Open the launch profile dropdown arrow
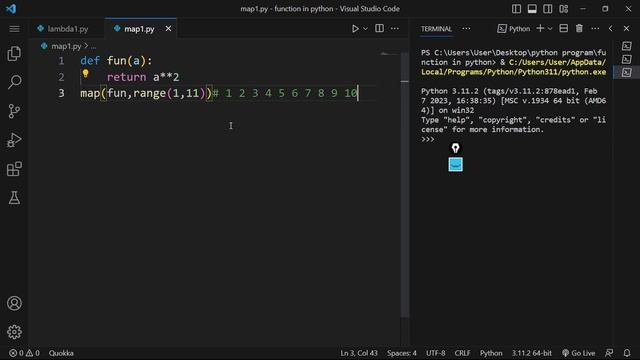This screenshot has height=360, width=640. tap(550, 29)
